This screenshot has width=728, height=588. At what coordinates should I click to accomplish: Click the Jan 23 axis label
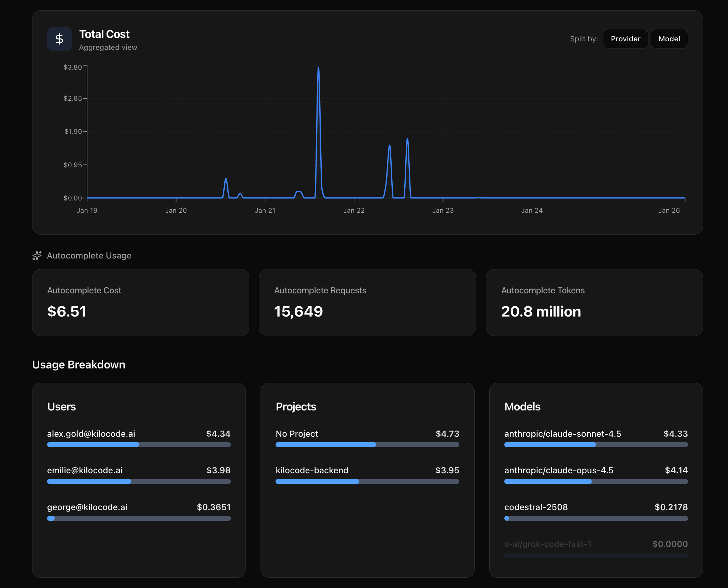coord(443,210)
